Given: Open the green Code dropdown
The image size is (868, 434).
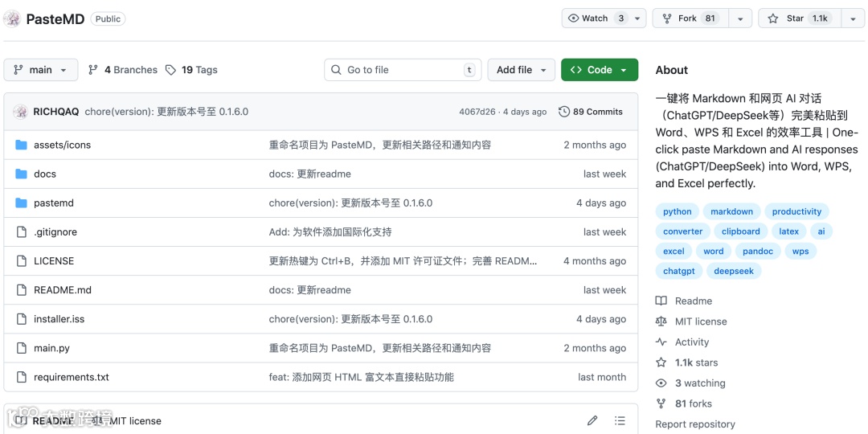Looking at the screenshot, I should [x=600, y=70].
